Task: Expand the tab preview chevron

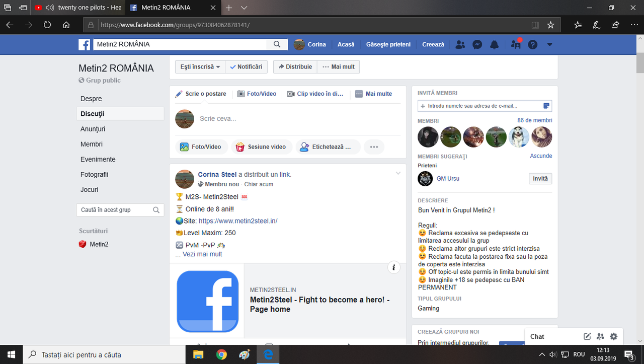Action: [244, 8]
